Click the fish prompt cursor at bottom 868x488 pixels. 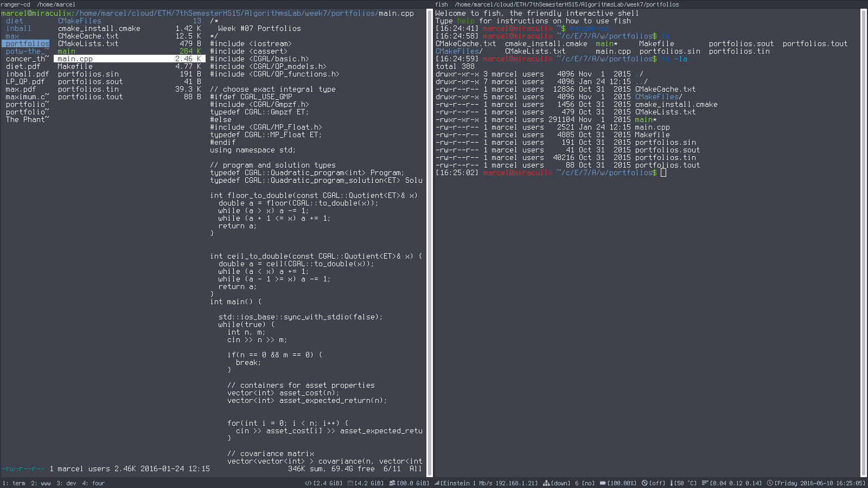[663, 172]
